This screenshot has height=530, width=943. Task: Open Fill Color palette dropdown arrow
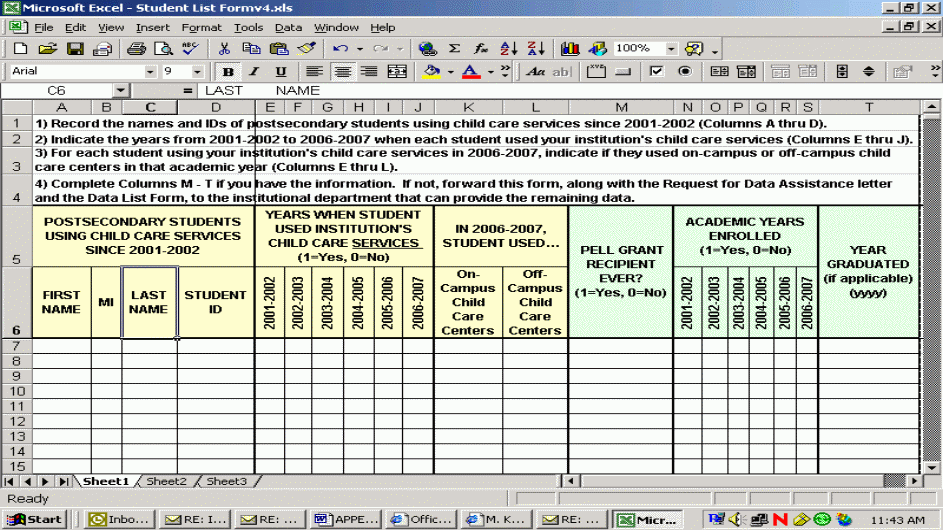[x=451, y=72]
